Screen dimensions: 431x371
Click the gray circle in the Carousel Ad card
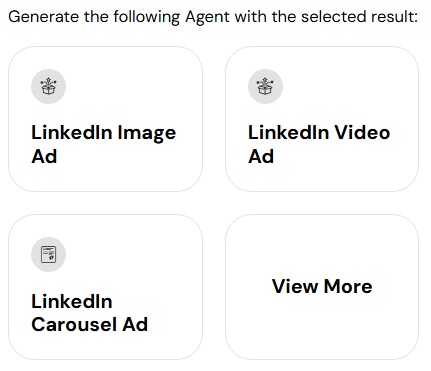48,254
